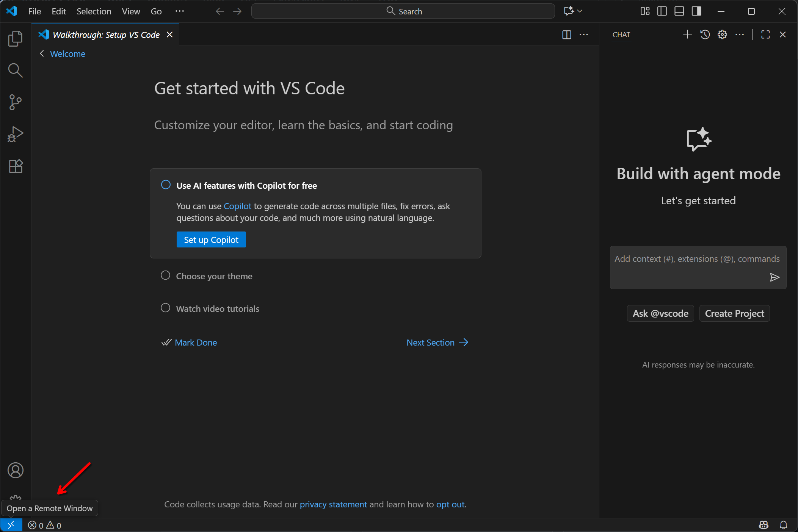Open the Explorer sidebar icon

coord(15,38)
